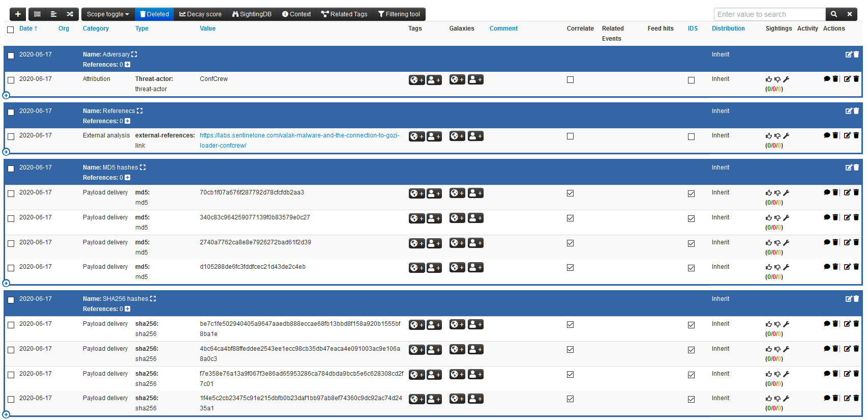
Task: Add thumbs-up sighting for ConfCrew attribute
Action: point(768,79)
